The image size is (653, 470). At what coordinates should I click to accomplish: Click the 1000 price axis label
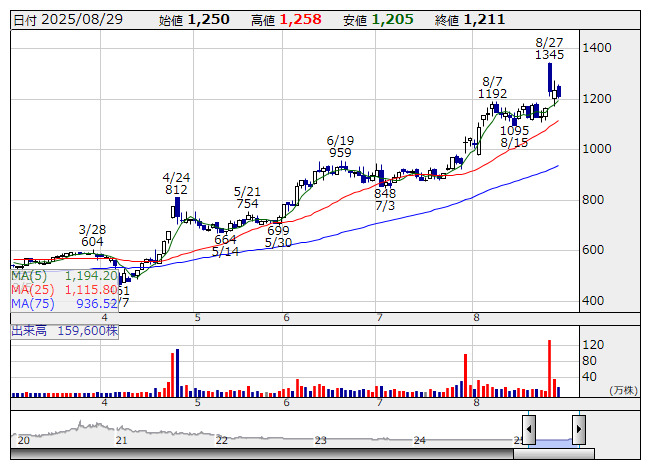coord(597,149)
